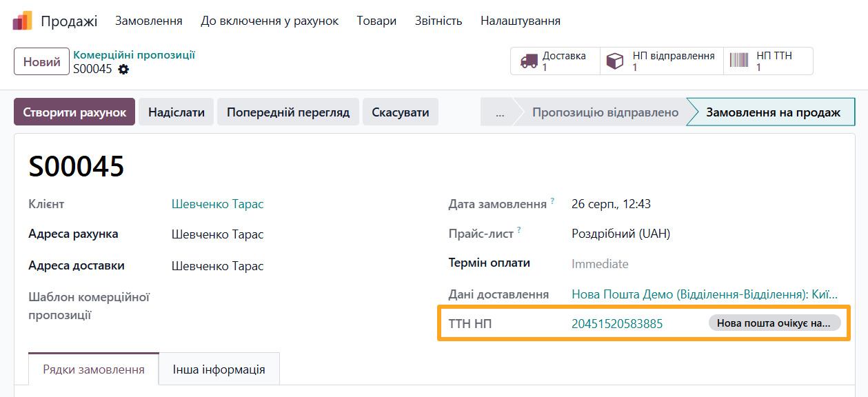Switch to the Рядки замовлення tab
868x397 pixels.
[x=94, y=369]
